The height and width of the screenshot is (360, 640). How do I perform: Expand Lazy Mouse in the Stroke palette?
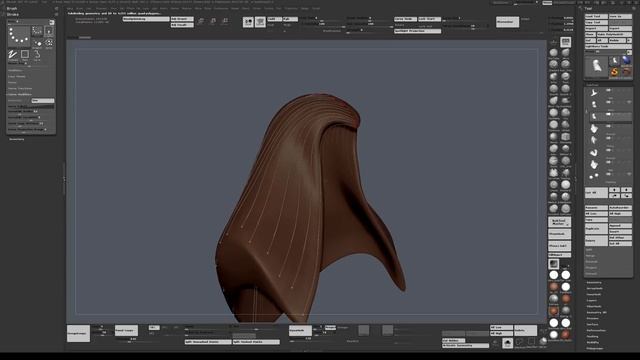point(17,76)
